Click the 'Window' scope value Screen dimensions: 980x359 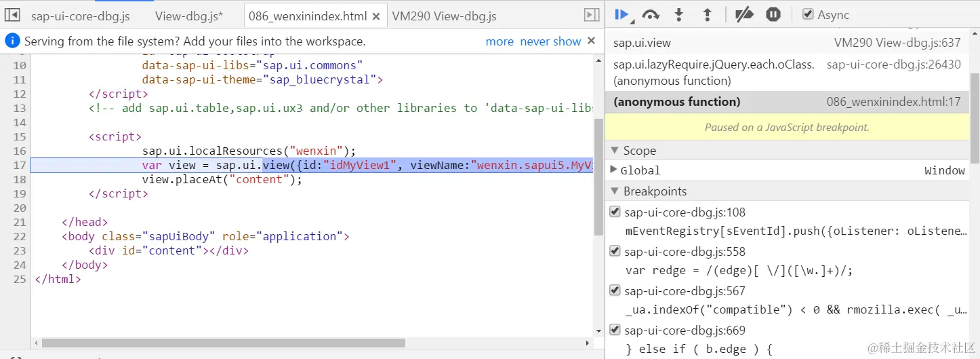click(944, 170)
